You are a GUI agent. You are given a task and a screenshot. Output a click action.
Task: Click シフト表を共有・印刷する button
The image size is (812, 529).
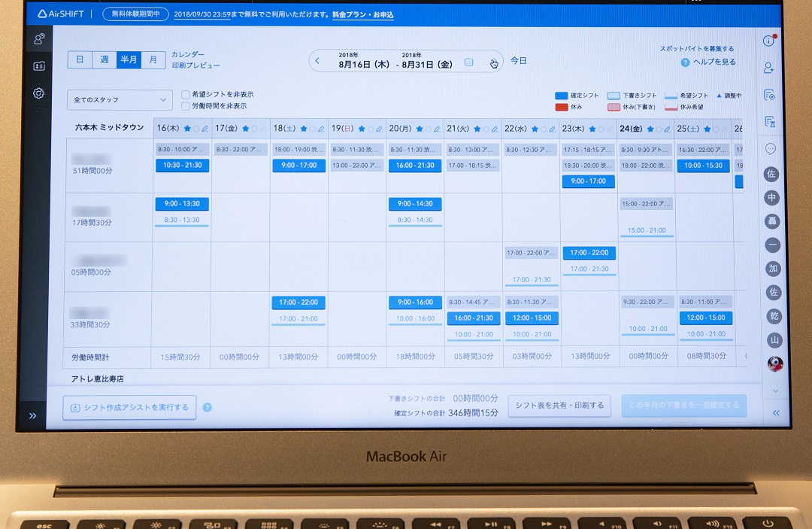click(559, 405)
